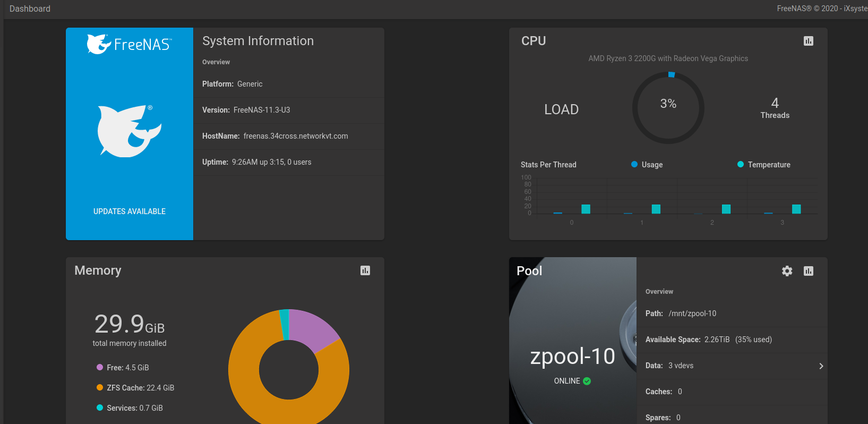Click the 3% CPU load gauge
868x424 pixels.
click(668, 108)
